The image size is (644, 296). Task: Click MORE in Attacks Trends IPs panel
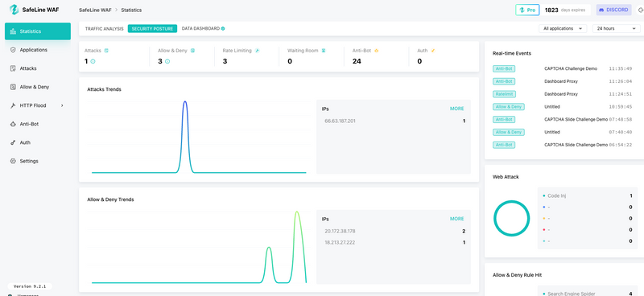tap(456, 109)
